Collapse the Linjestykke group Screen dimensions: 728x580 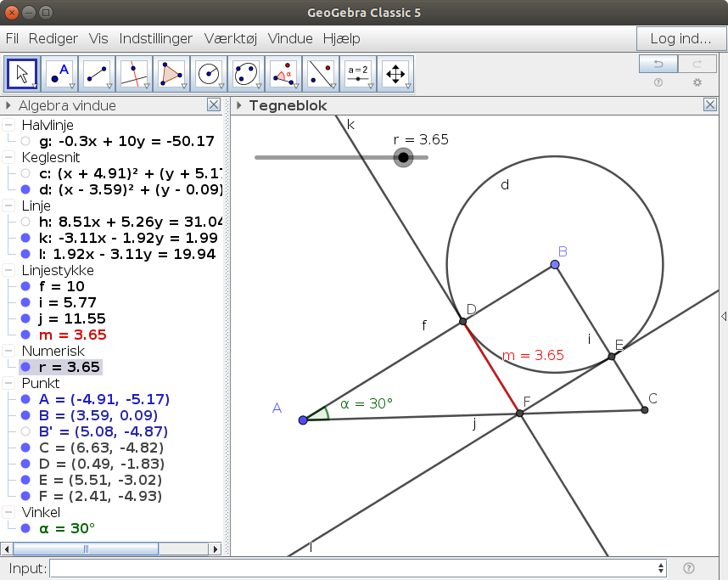(x=8, y=270)
